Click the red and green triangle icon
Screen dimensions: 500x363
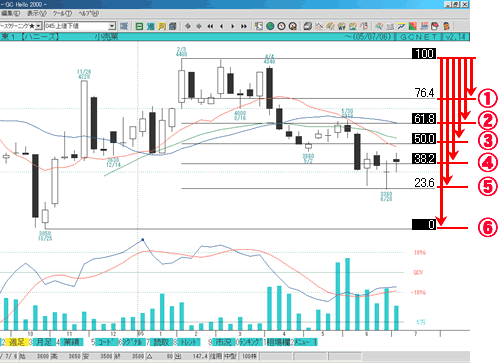(x=413, y=26)
